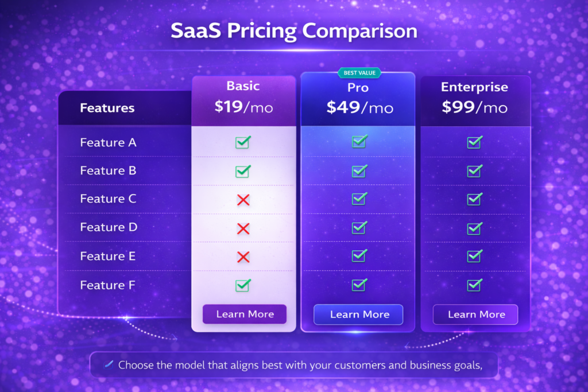The height and width of the screenshot is (392, 588).
Task: Click Pro plan's Feature E checkmark
Action: (359, 255)
